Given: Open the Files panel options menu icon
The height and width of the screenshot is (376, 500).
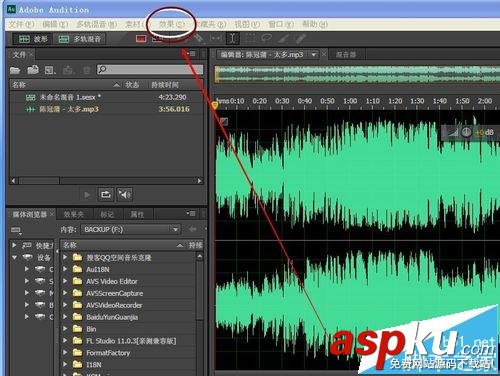Looking at the screenshot, I should pyautogui.click(x=192, y=54).
